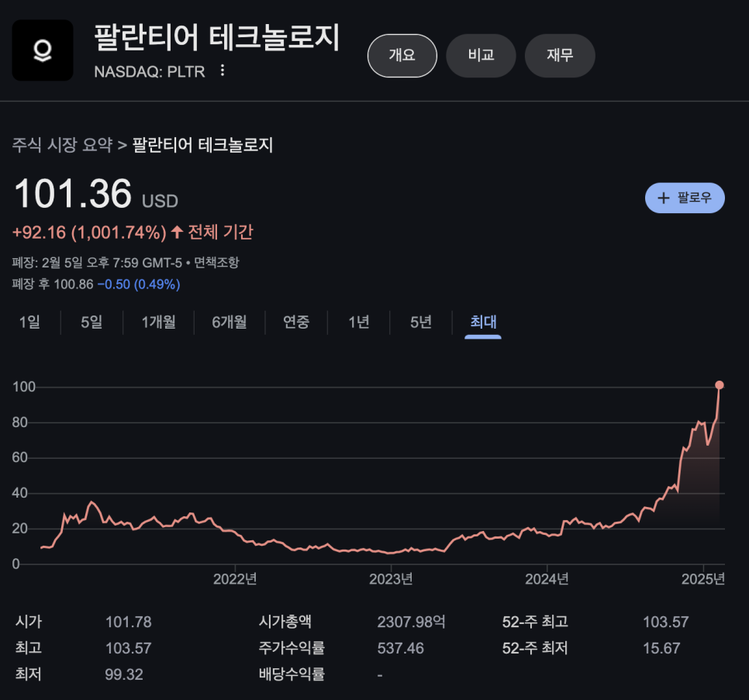Click the 주가수익률 value 537.46
The height and width of the screenshot is (700, 749).
point(400,648)
